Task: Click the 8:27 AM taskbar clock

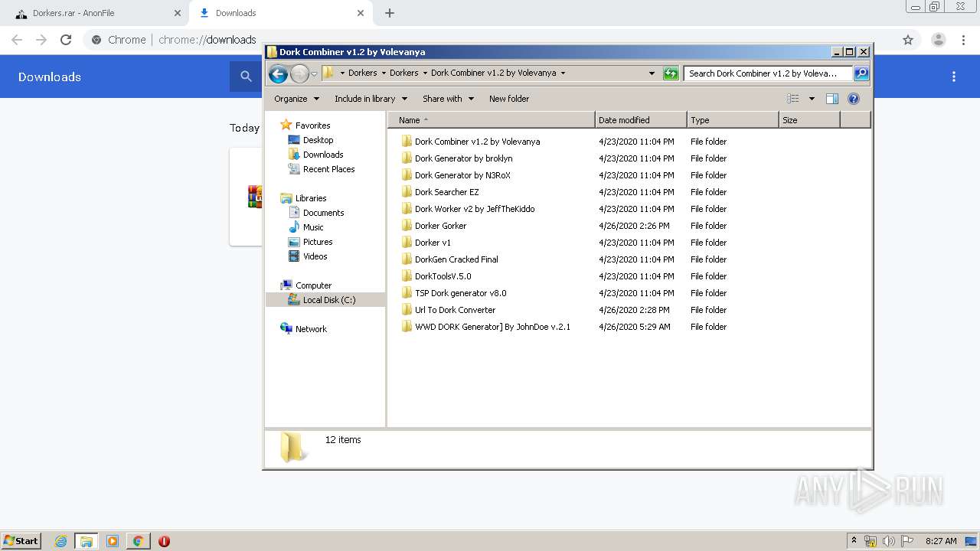Action: coord(941,541)
